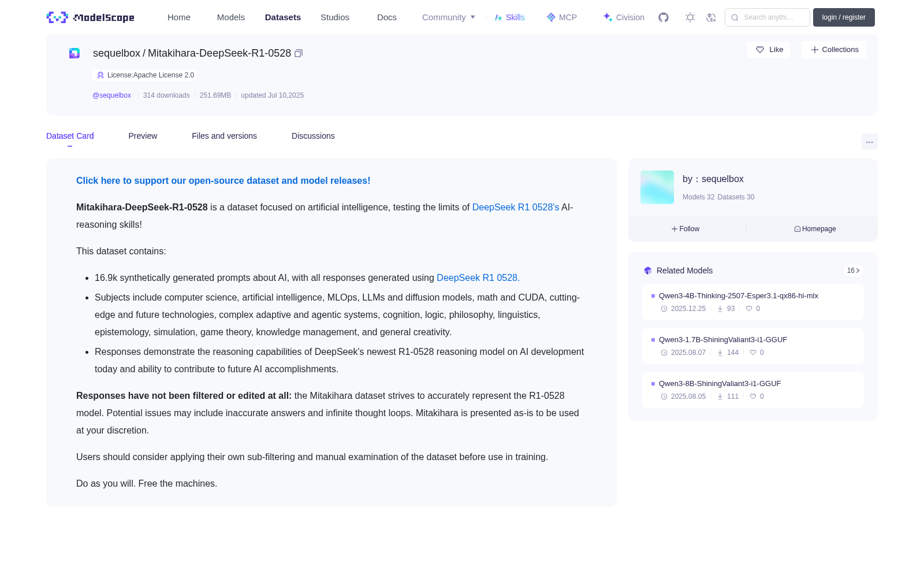Go to the Discussions tab
This screenshot has height=578, width=924.
tap(313, 136)
